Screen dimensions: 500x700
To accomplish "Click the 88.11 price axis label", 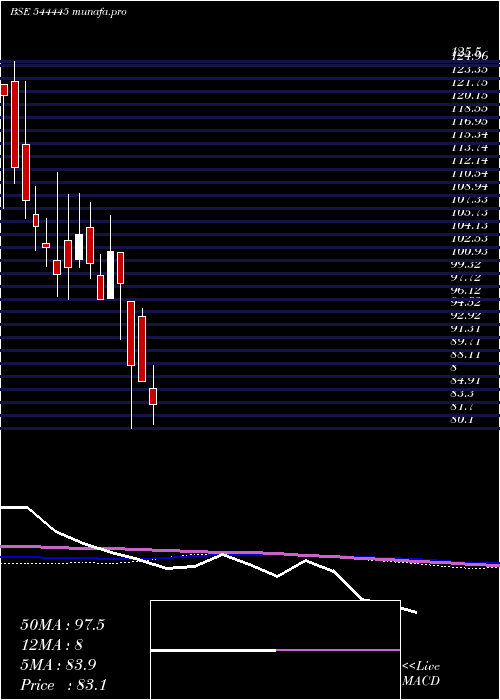I will pyautogui.click(x=467, y=355).
